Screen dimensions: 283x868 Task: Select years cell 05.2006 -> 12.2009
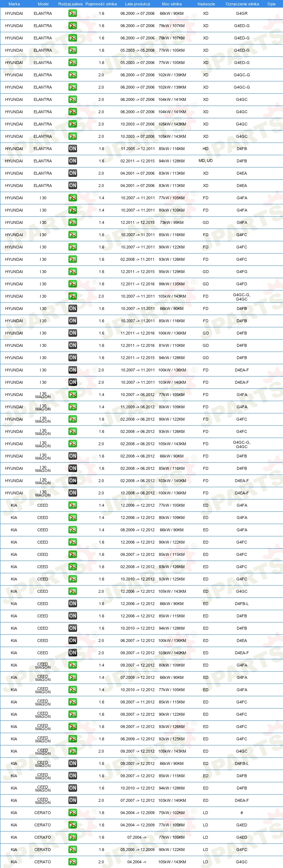click(138, 850)
